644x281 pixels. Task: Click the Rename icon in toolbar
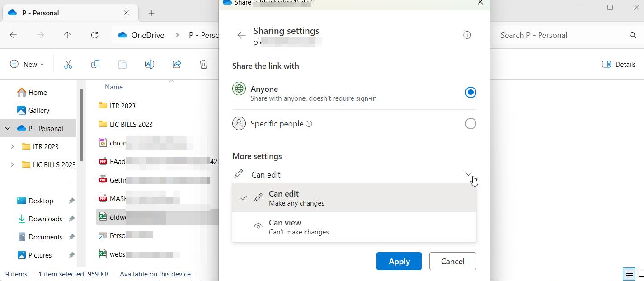[150, 64]
